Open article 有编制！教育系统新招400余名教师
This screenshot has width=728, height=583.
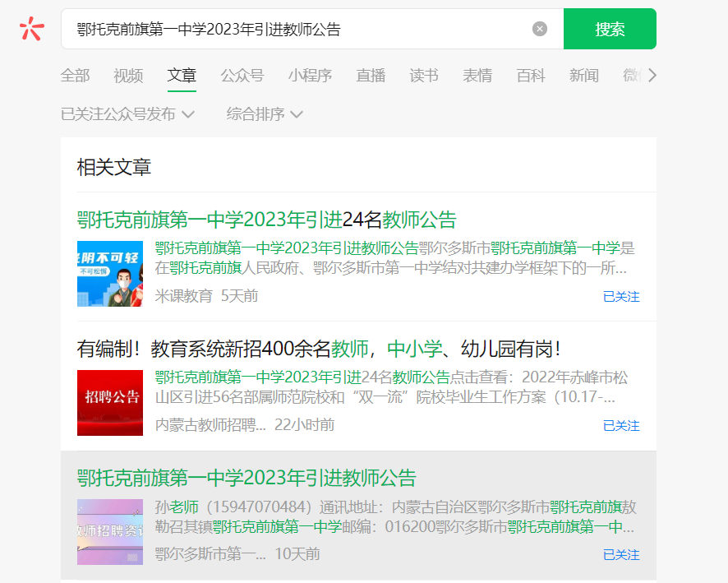coord(319,349)
